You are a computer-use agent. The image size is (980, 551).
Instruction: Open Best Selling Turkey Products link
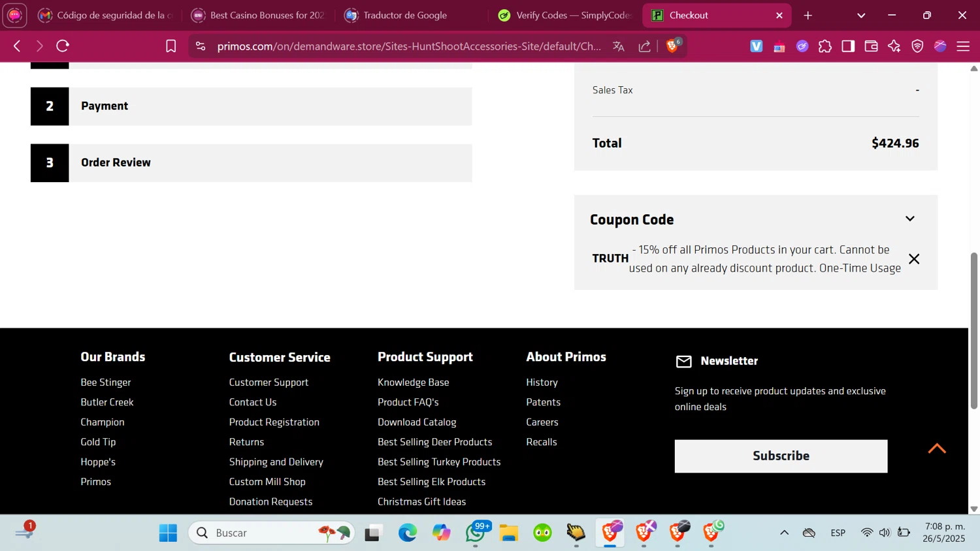point(439,462)
